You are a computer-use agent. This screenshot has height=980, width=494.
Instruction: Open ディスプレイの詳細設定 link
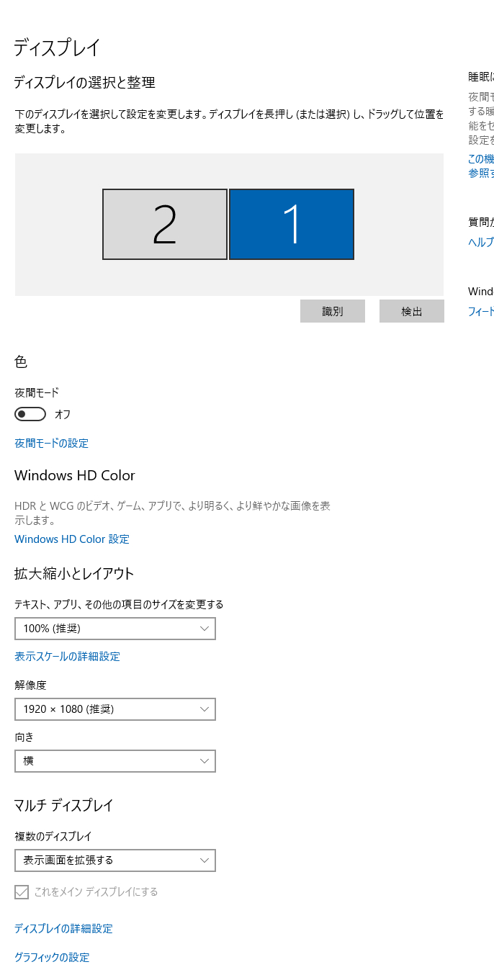tap(63, 929)
